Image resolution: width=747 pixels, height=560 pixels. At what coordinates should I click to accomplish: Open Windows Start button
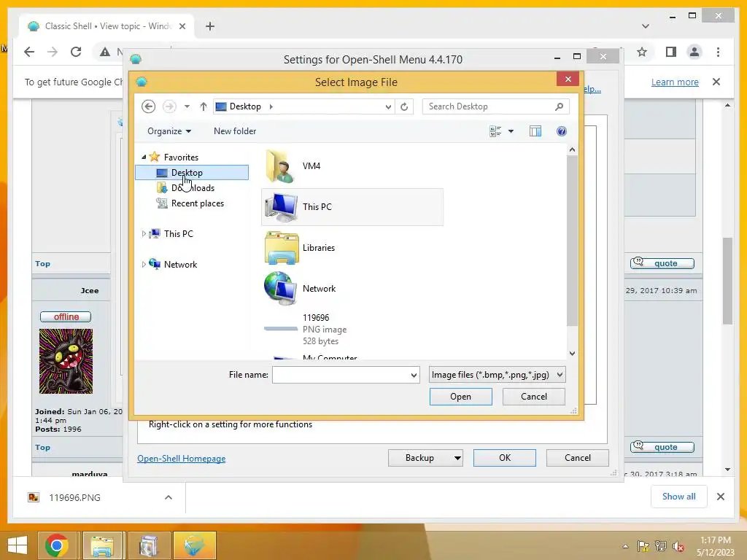point(18,545)
